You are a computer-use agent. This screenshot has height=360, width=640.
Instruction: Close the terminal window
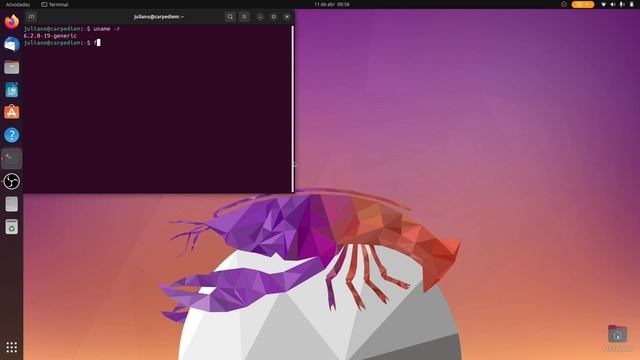point(287,17)
